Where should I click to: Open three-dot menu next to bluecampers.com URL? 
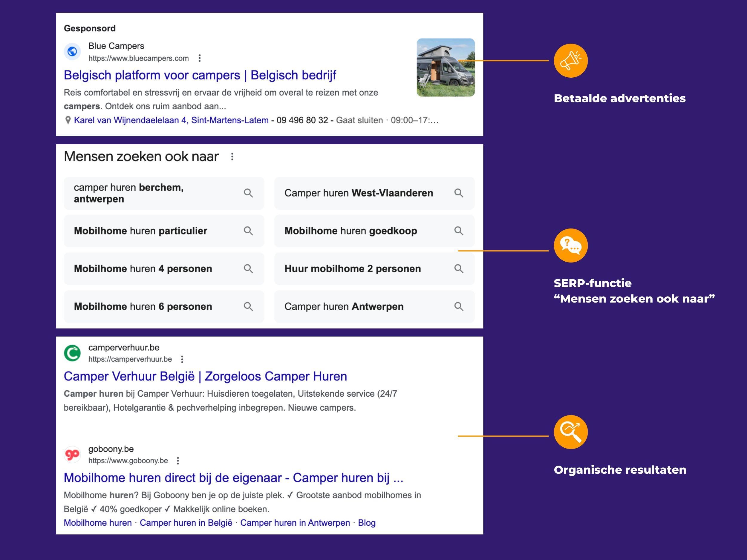click(200, 59)
